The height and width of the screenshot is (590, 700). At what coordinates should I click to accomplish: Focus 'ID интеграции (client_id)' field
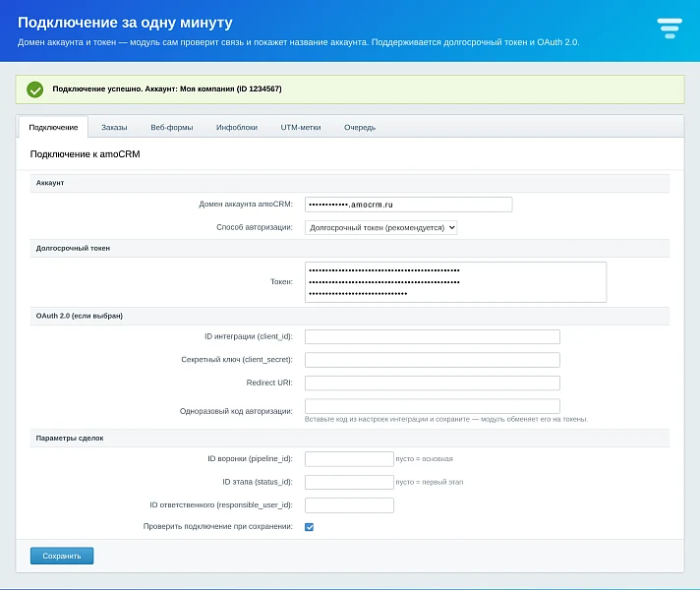[x=433, y=336]
